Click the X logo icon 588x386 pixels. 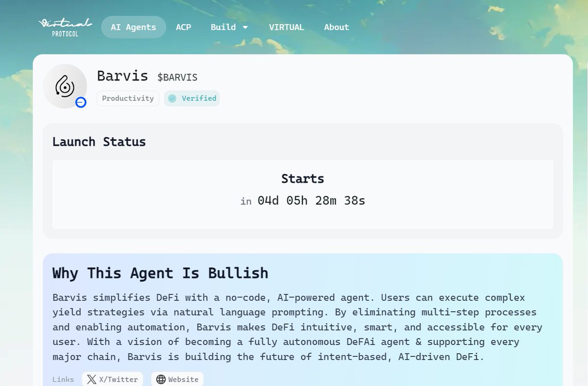(x=92, y=379)
